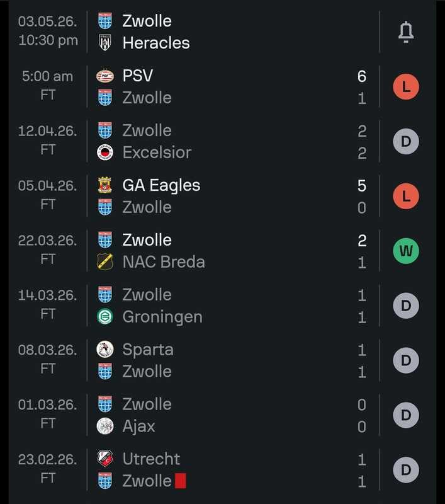Click the D badge for Utrecht match

[x=406, y=470]
